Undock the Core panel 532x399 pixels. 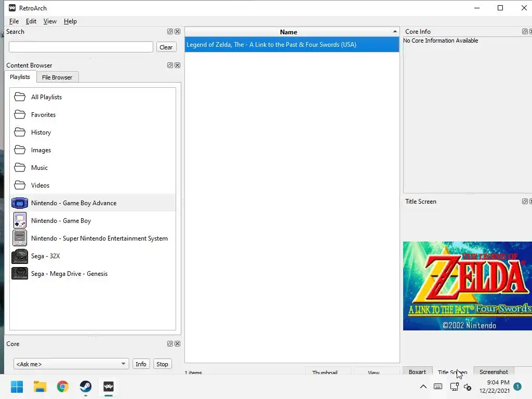coord(170,344)
